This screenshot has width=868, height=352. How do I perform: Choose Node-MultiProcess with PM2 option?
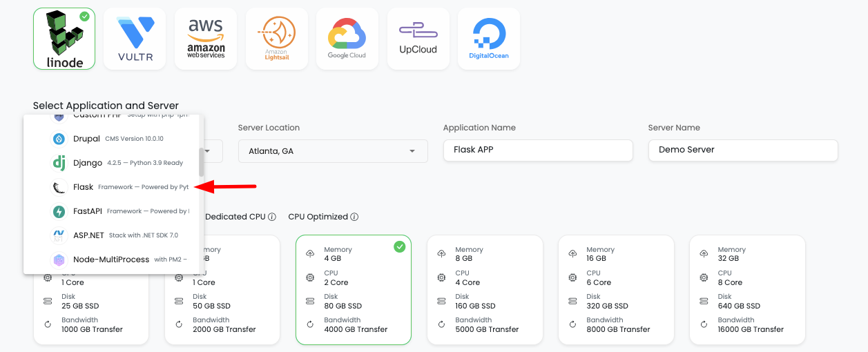(x=112, y=260)
